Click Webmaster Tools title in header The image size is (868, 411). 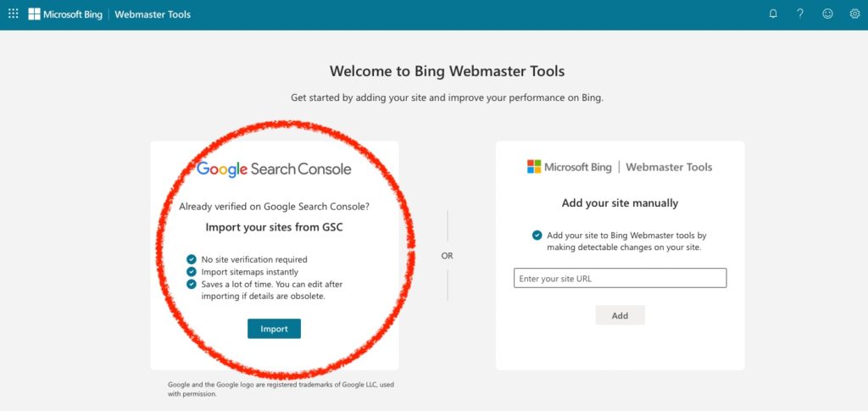click(153, 14)
